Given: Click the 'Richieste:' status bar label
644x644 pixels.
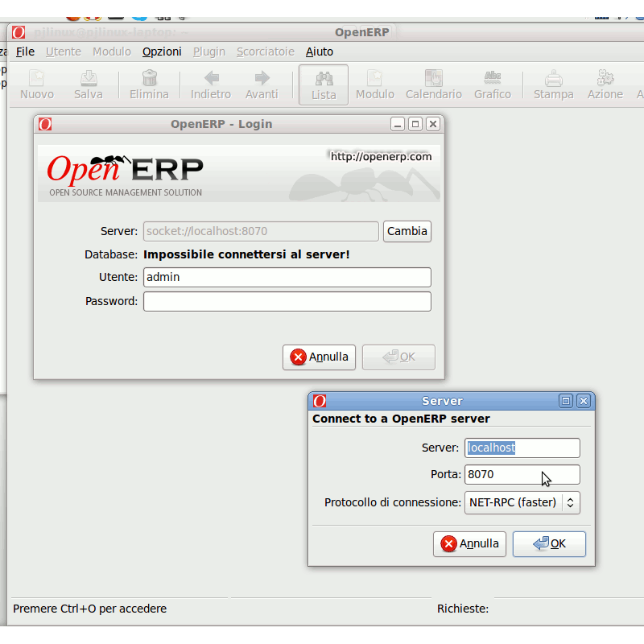Looking at the screenshot, I should pyautogui.click(x=463, y=609).
